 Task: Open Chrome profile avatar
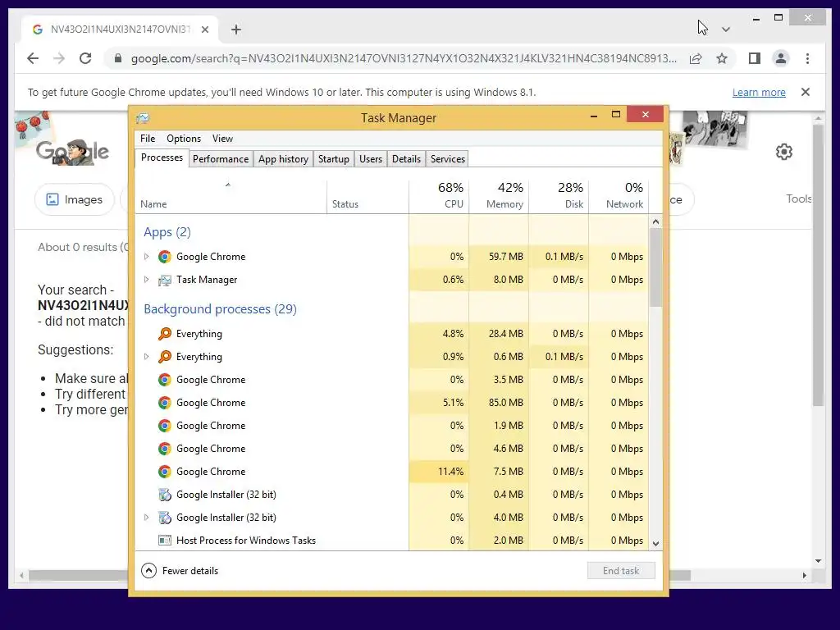[781, 58]
